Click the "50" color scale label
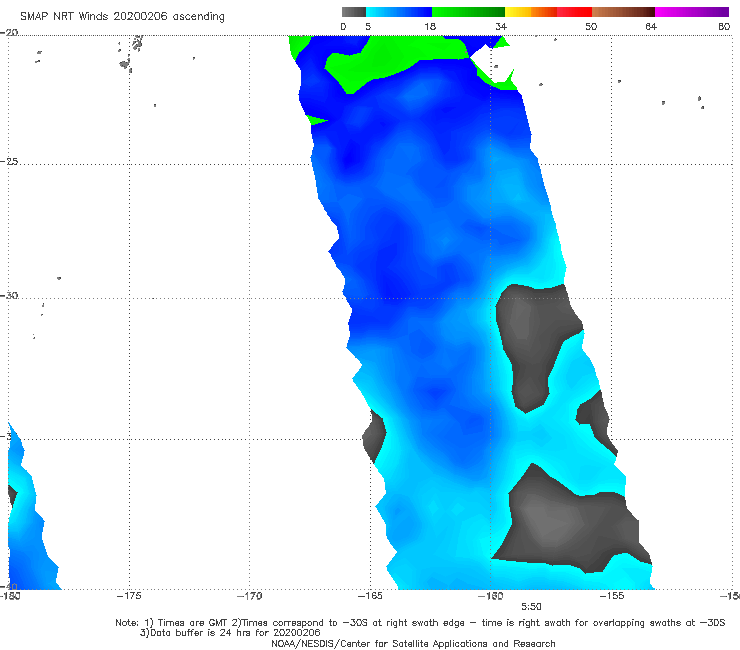The image size is (740, 650). point(591,27)
